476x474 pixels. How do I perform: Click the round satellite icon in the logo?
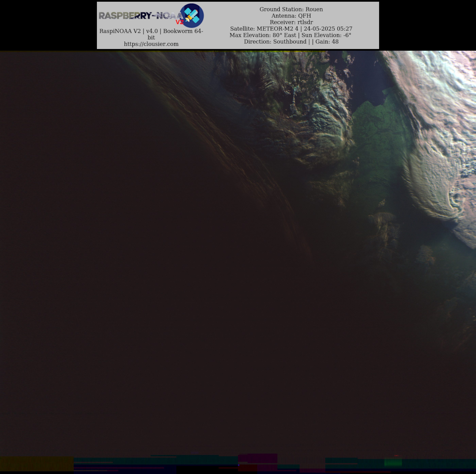(192, 15)
